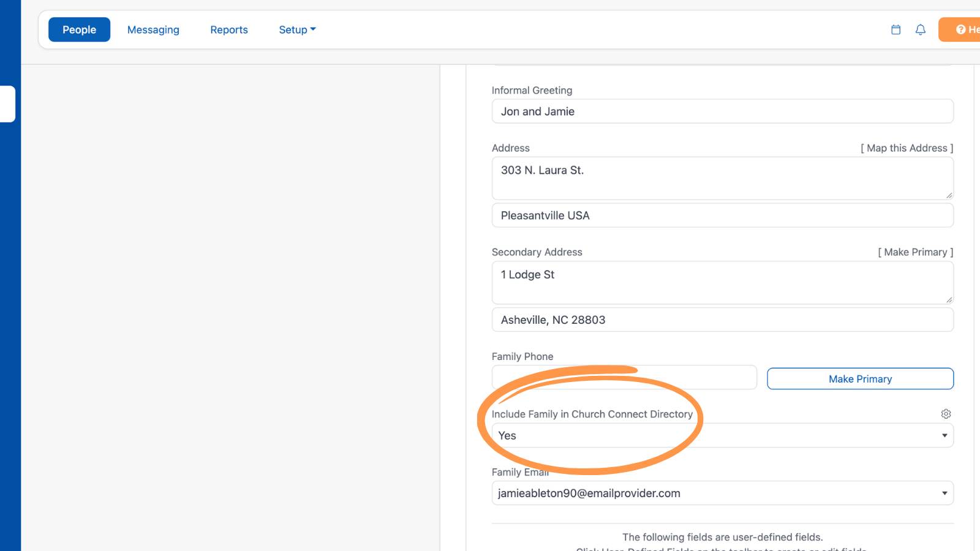The image size is (980, 551).
Task: Click the Asheville, NC 28803 field
Action: coord(722,320)
